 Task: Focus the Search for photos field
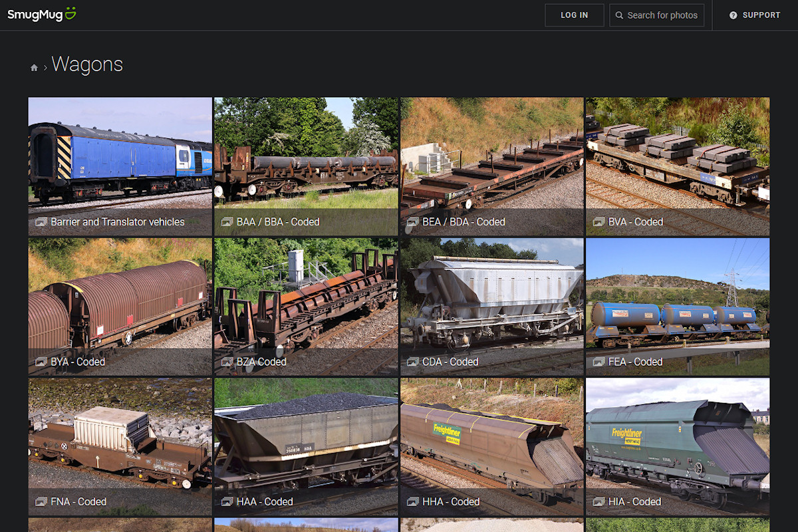[662, 15]
